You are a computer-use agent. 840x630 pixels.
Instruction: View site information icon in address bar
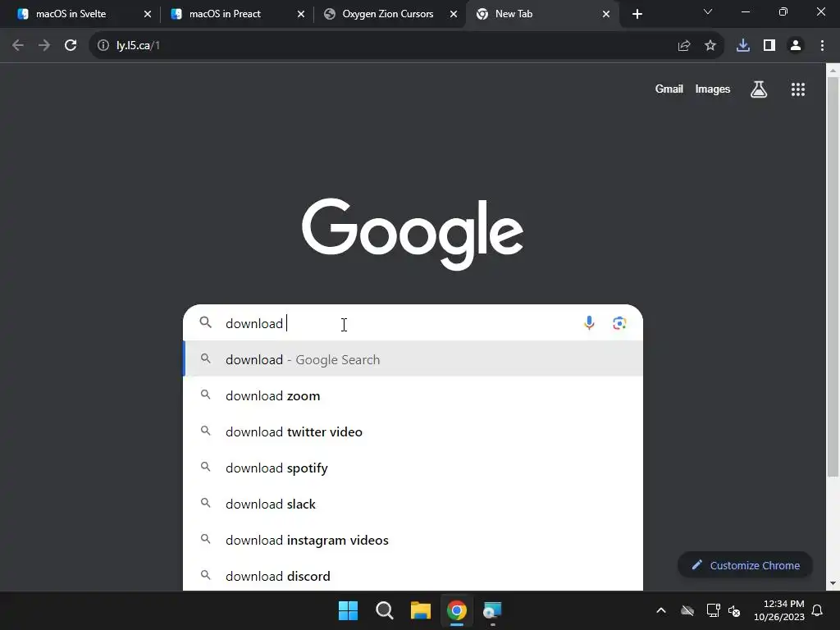click(x=103, y=46)
